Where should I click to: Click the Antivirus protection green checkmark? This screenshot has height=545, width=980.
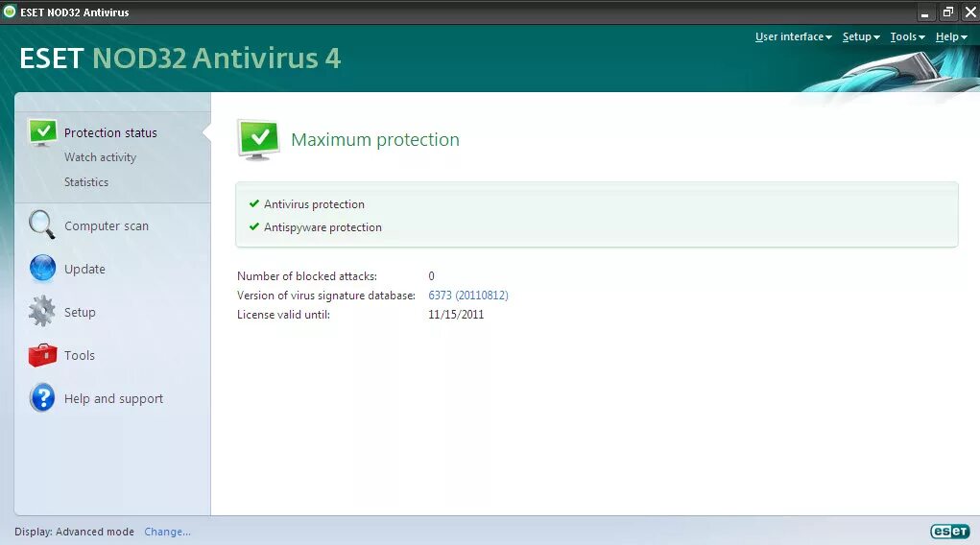coord(253,203)
